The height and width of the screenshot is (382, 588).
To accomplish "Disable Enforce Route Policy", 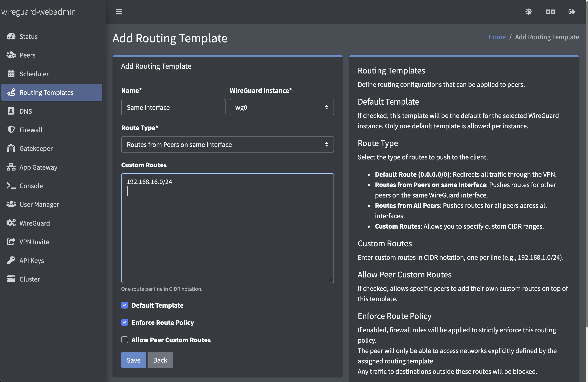I will point(125,322).
